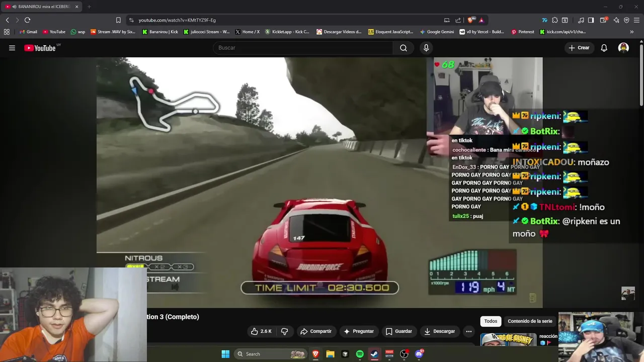Open Brave Shields lion icon
The image size is (644, 362).
click(x=470, y=20)
